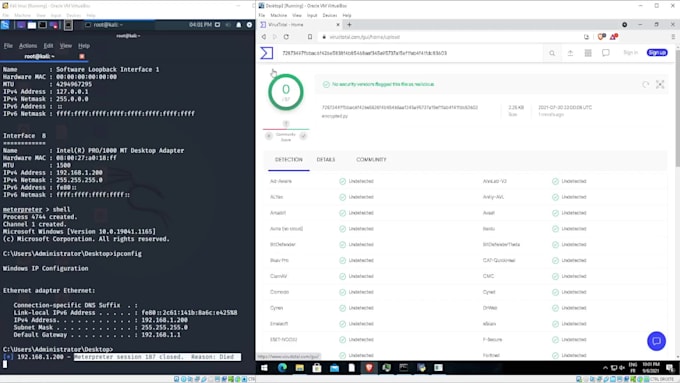Click the similar-files graph icon beside reanalyze
680x383 pixels.
(x=660, y=85)
